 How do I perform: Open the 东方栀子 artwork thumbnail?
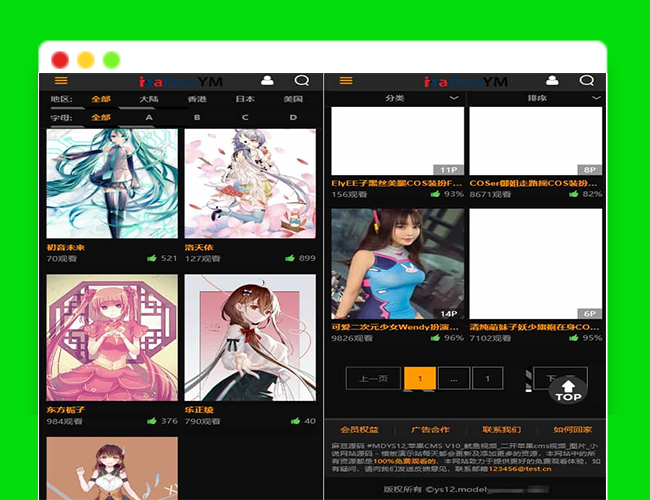pos(112,337)
